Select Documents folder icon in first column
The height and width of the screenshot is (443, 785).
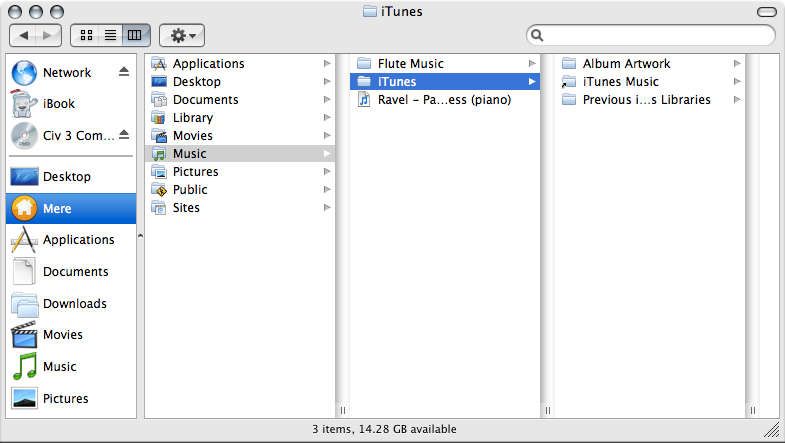[x=159, y=100]
